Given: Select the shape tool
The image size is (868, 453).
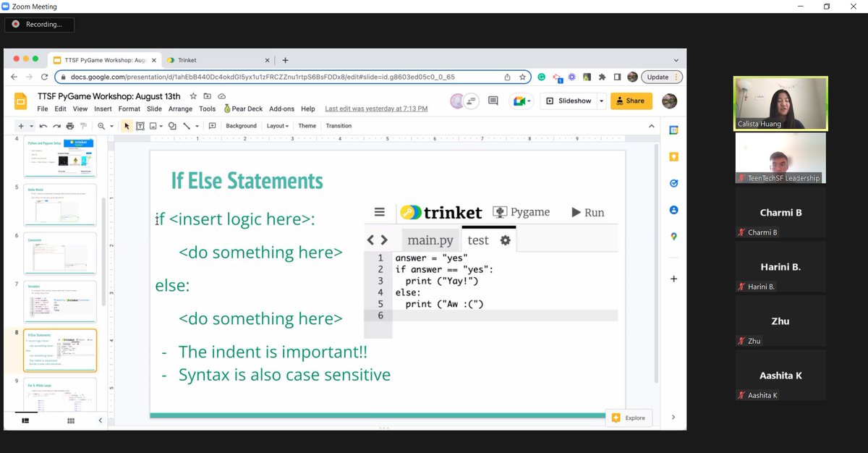Looking at the screenshot, I should (x=172, y=126).
